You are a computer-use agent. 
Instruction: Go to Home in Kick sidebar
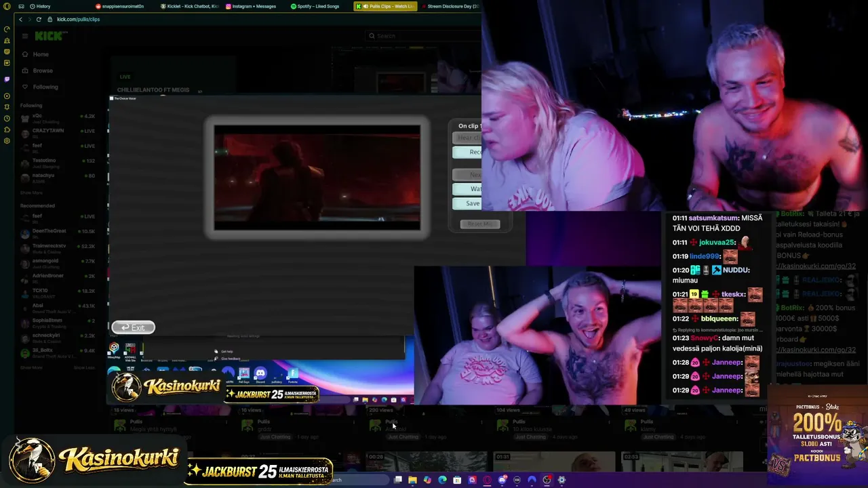point(41,54)
